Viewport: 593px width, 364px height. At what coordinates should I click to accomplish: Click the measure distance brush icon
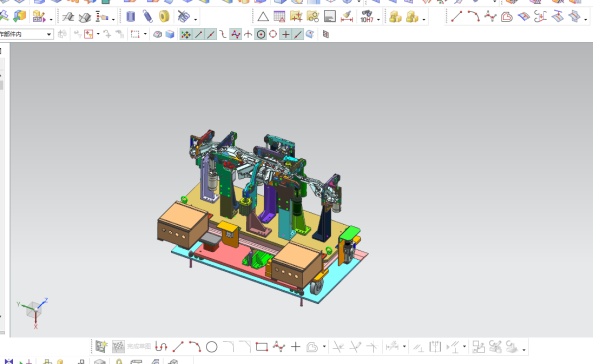pos(347,17)
